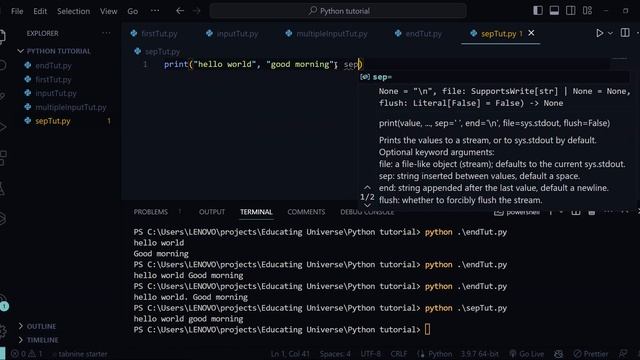Open the Edit menu
The image size is (640, 360).
40,11
